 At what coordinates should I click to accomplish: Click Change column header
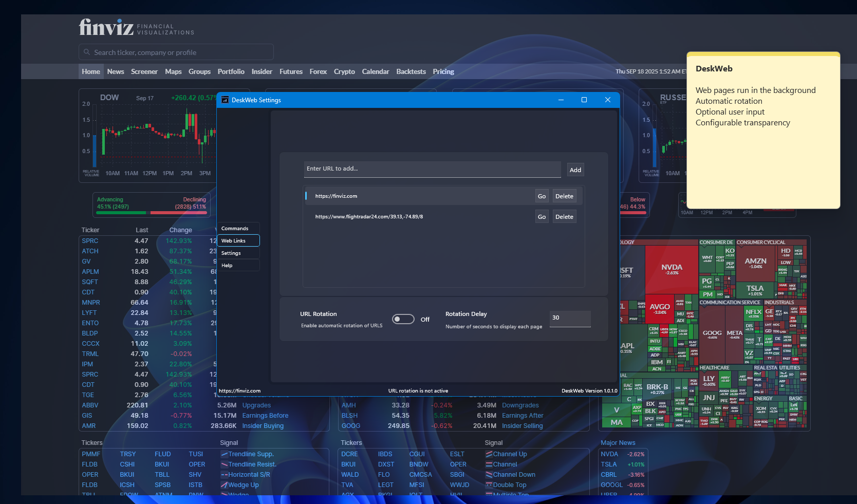pyautogui.click(x=181, y=230)
